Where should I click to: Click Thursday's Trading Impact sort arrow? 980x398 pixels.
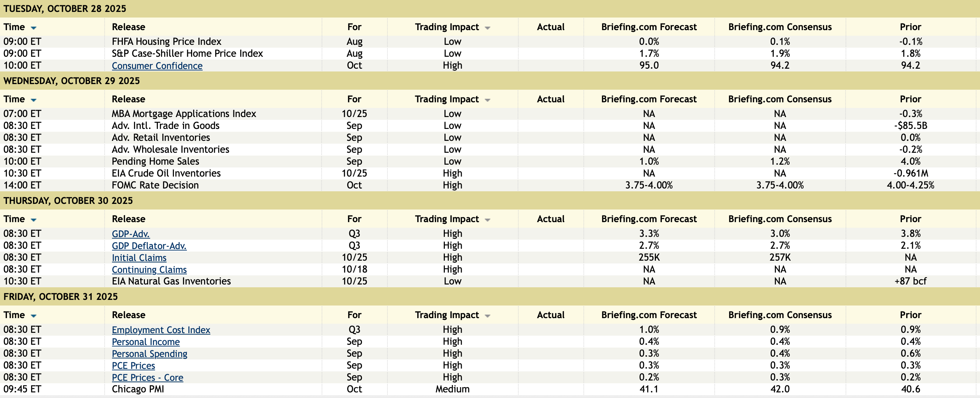coord(487,220)
